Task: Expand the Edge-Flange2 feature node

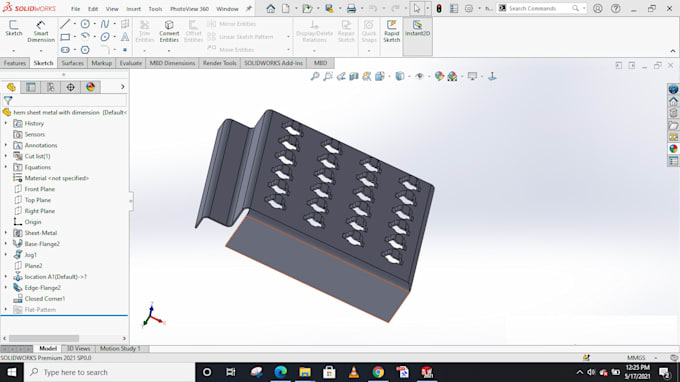Action: point(6,287)
